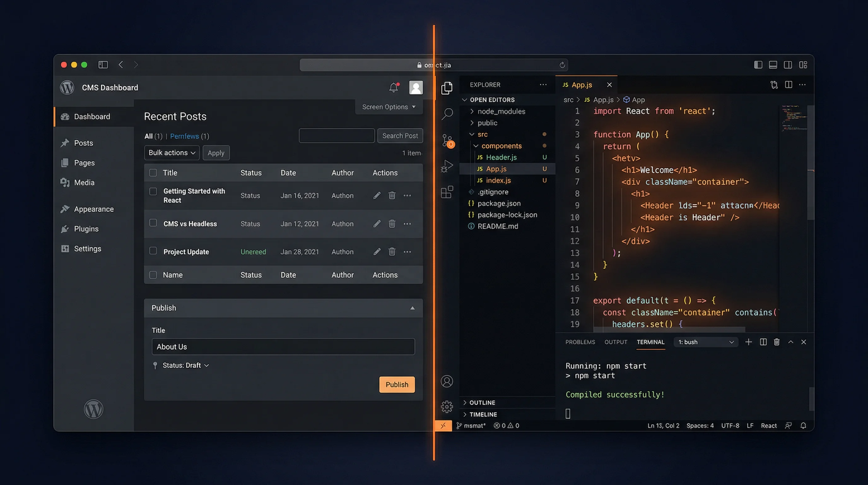Screen dimensions: 868x485
Task: Switch to the PROBLEMS panel tab
Action: [x=580, y=342]
